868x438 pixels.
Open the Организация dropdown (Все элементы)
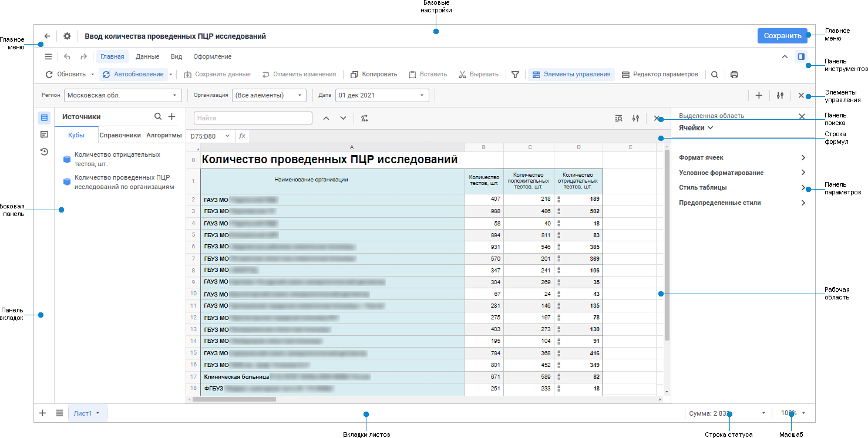coord(270,95)
